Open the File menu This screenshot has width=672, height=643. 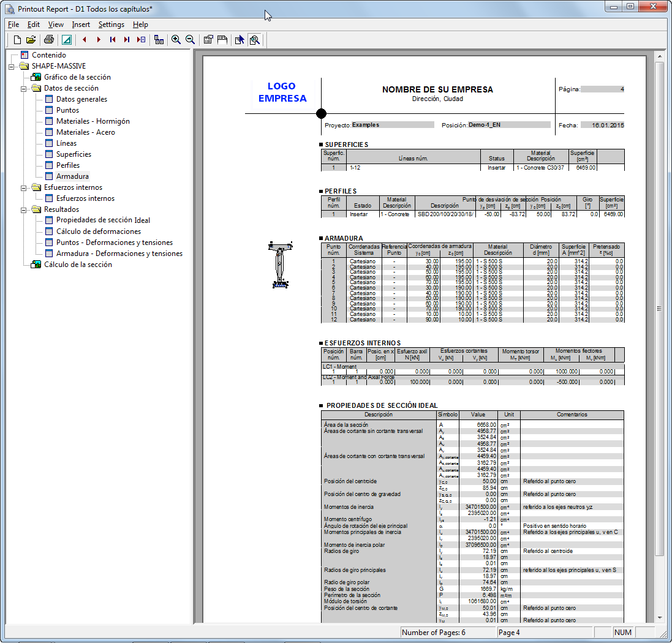point(13,24)
